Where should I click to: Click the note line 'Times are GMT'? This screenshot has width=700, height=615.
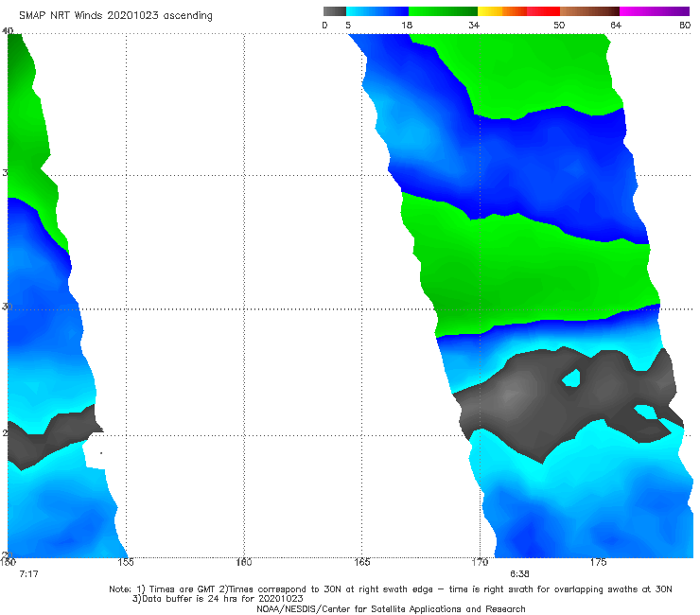(391, 589)
